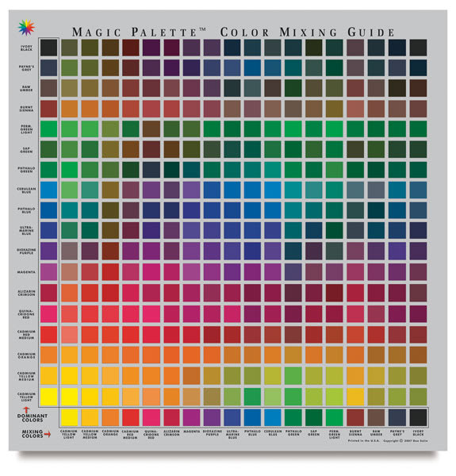
Task: Select the Burnt Sienna swatch in dominant column
Action: pos(48,109)
